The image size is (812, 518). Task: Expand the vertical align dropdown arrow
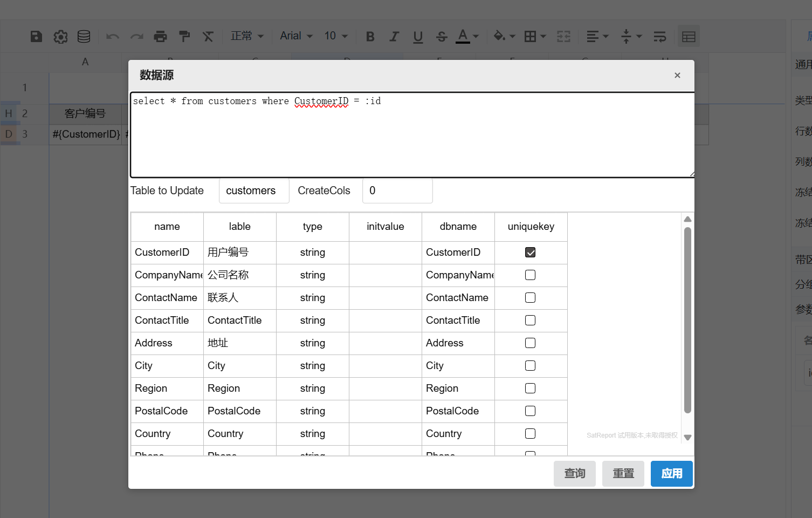coord(639,36)
